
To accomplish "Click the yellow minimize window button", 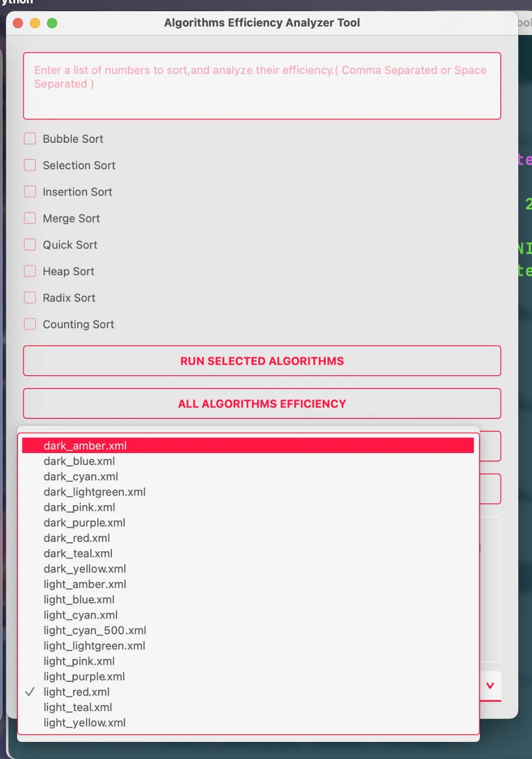I will coord(35,23).
